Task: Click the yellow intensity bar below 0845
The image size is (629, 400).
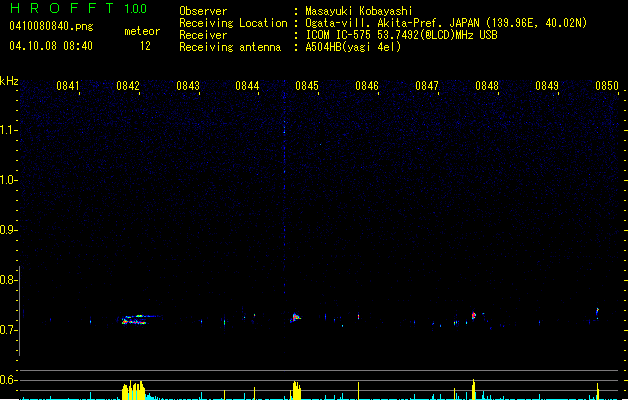Action: (296, 390)
